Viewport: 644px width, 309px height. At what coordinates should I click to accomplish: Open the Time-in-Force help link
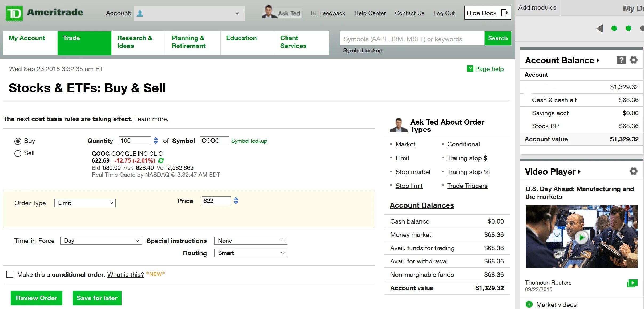click(x=34, y=241)
